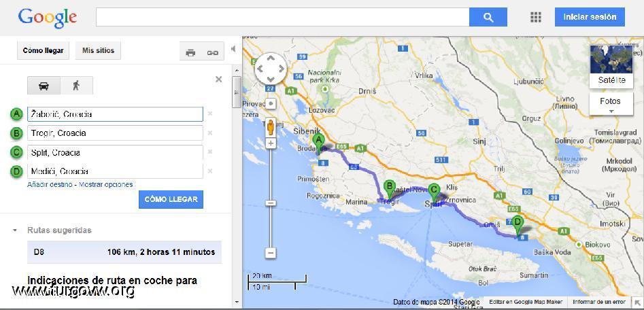
Task: Click green marker A beside Žaborić field
Action: pos(16,114)
